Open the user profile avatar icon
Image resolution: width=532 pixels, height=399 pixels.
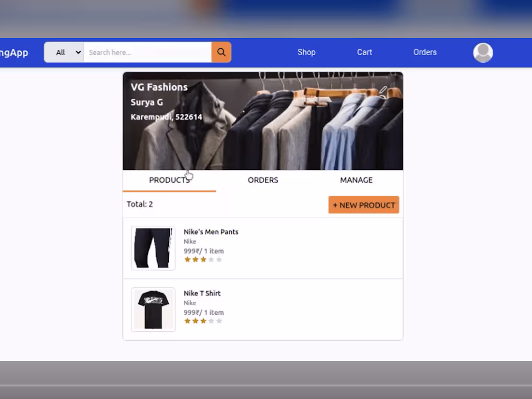pyautogui.click(x=483, y=52)
